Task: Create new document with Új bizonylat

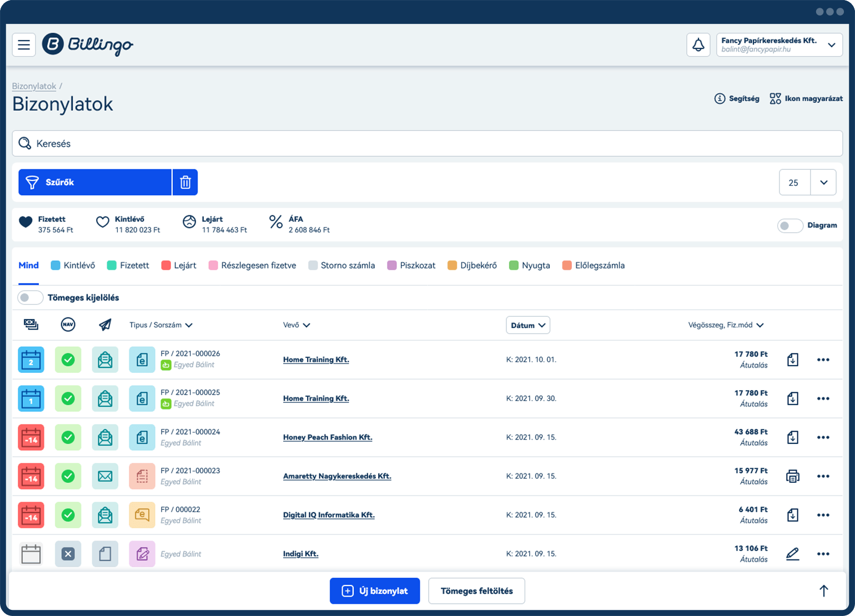Action: click(x=375, y=591)
